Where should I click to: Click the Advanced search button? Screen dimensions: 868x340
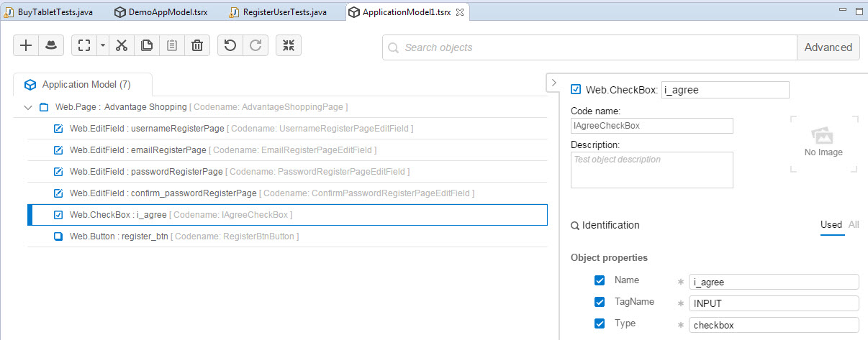coord(828,47)
